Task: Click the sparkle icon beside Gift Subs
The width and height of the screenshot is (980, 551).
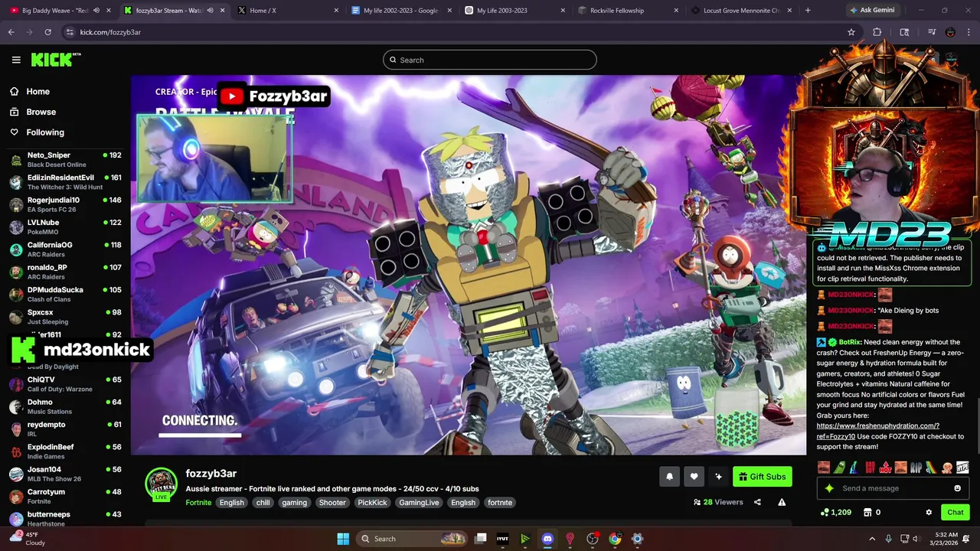Action: click(x=718, y=477)
